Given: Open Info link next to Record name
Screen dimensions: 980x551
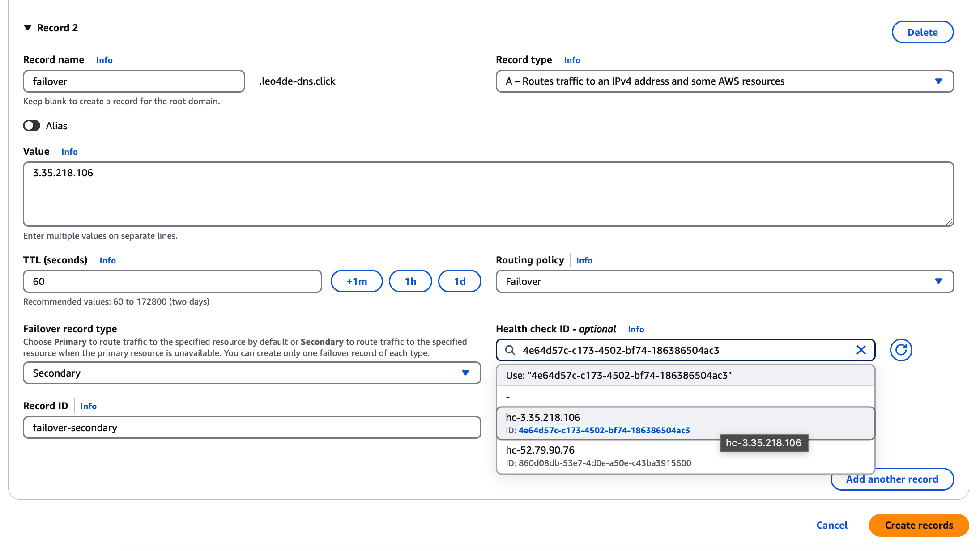Looking at the screenshot, I should [104, 60].
